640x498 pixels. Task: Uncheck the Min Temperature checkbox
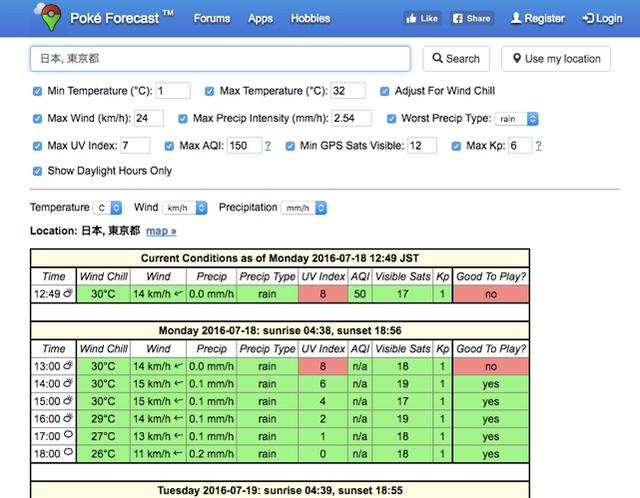tap(38, 91)
